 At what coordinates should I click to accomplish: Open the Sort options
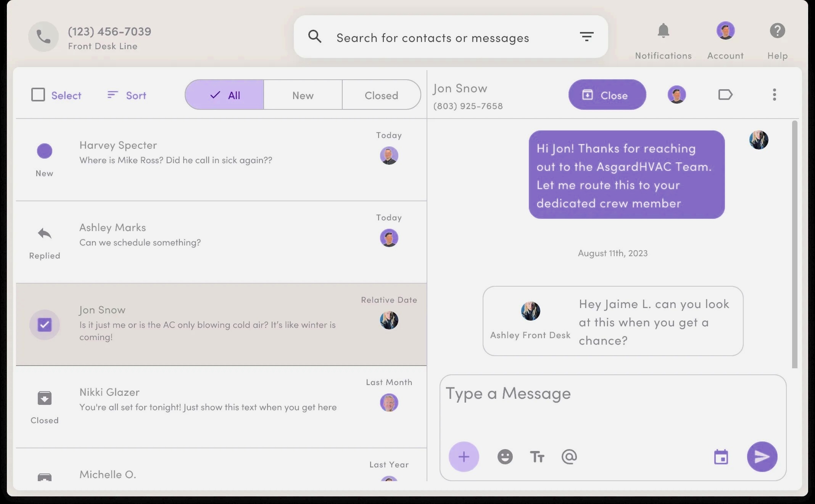(126, 95)
